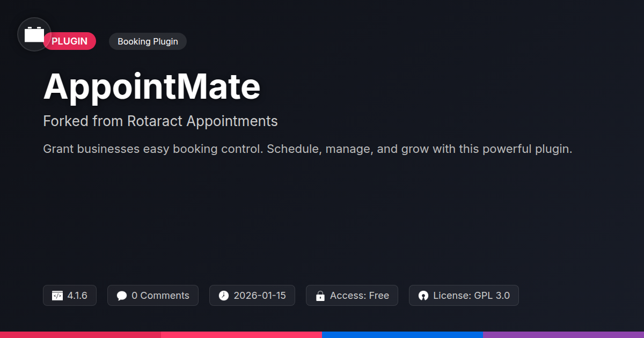Open the License: GPL 3.0 badge
Image resolution: width=644 pixels, height=338 pixels.
[464, 296]
